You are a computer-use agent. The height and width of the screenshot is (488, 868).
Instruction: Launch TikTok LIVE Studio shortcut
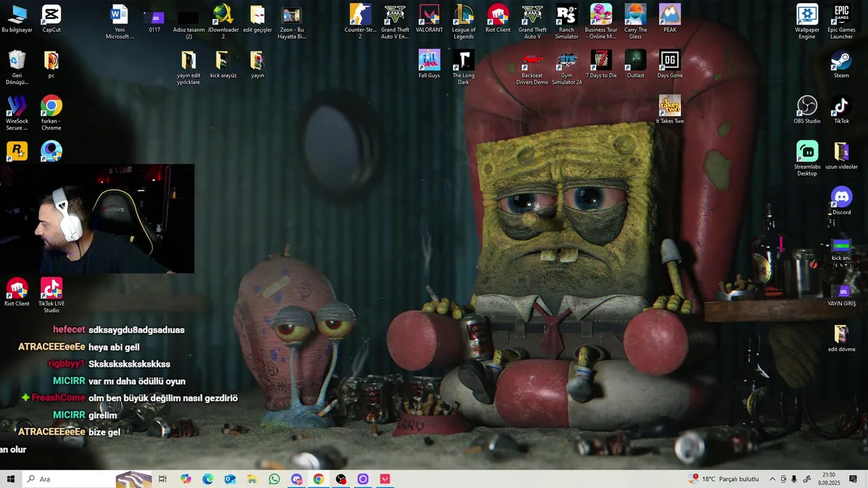coord(51,295)
